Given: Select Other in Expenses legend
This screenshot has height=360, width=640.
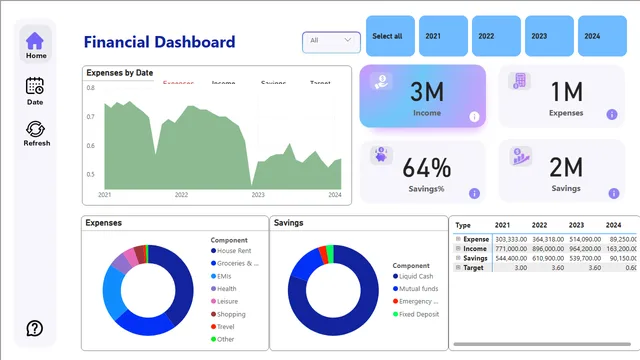Looking at the screenshot, I should tap(222, 339).
